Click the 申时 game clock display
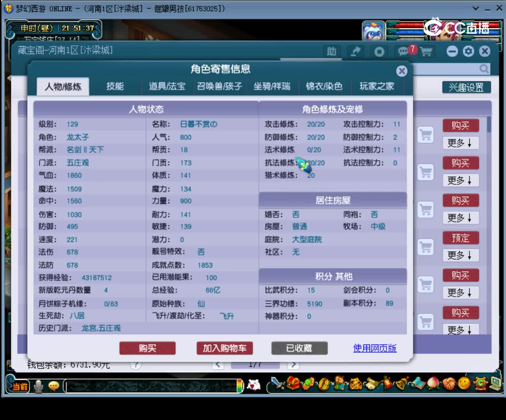This screenshot has height=420, width=506. tap(57, 28)
